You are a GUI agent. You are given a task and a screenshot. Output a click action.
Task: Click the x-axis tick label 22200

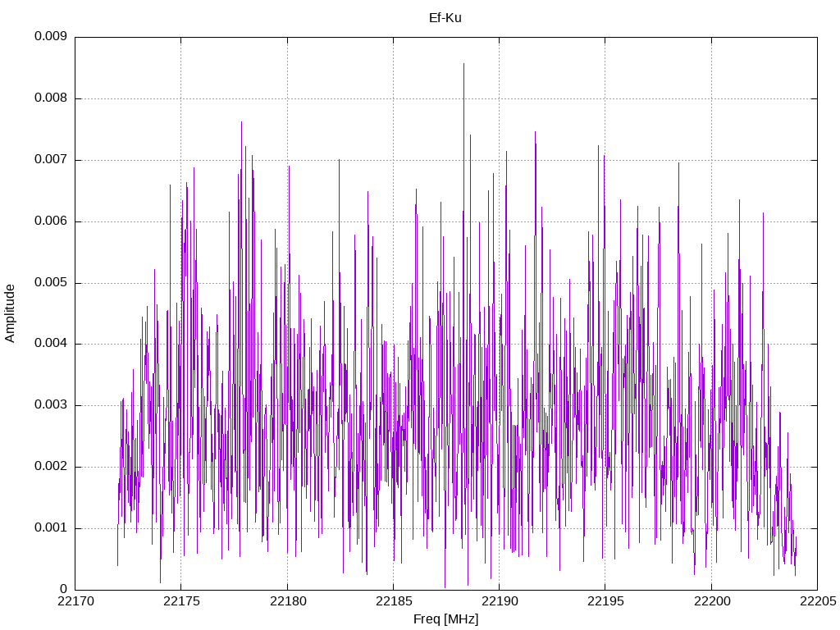pos(712,601)
